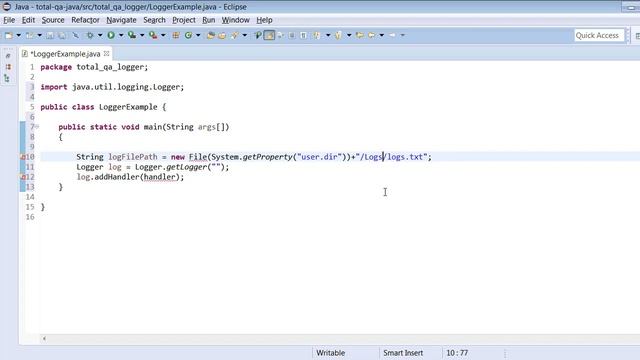Click the Open Task icon

click(x=222, y=36)
